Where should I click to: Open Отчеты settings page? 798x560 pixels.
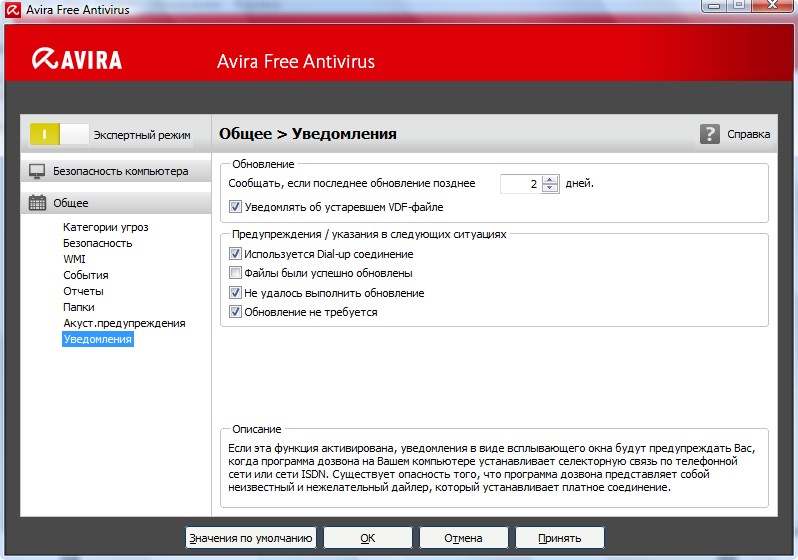[83, 291]
